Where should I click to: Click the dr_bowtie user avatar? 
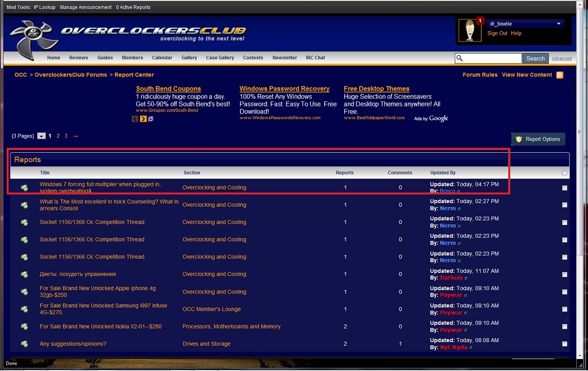(469, 31)
